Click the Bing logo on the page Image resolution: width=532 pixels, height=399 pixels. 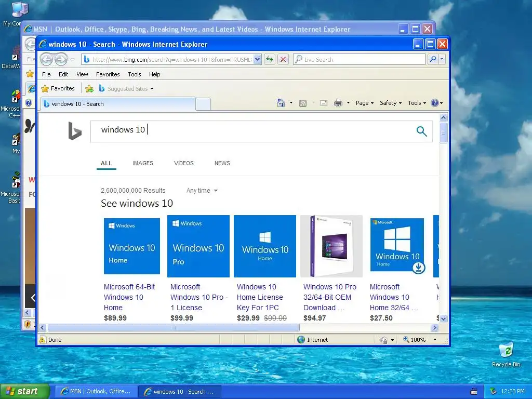[x=75, y=131]
